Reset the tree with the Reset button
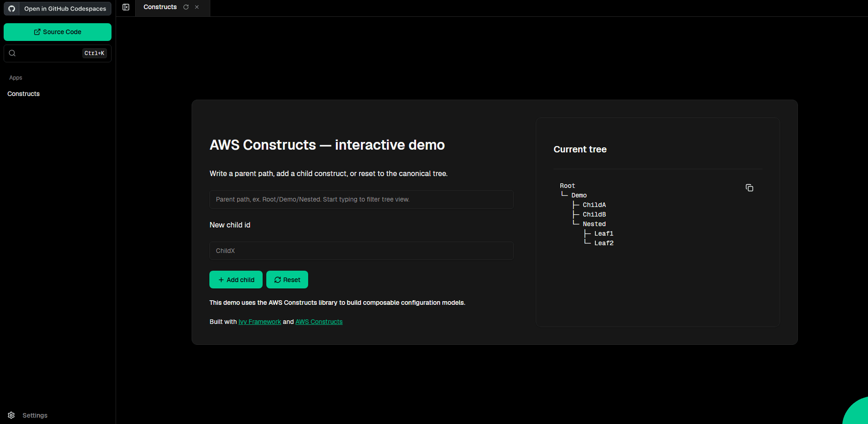The width and height of the screenshot is (868, 424). 287,279
